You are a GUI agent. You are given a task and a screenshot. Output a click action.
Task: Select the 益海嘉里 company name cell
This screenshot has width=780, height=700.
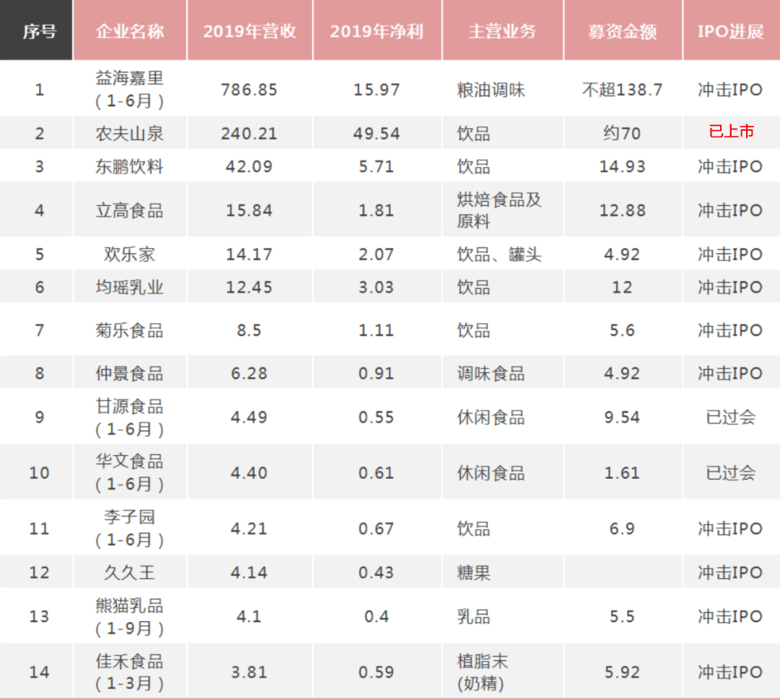[129, 89]
